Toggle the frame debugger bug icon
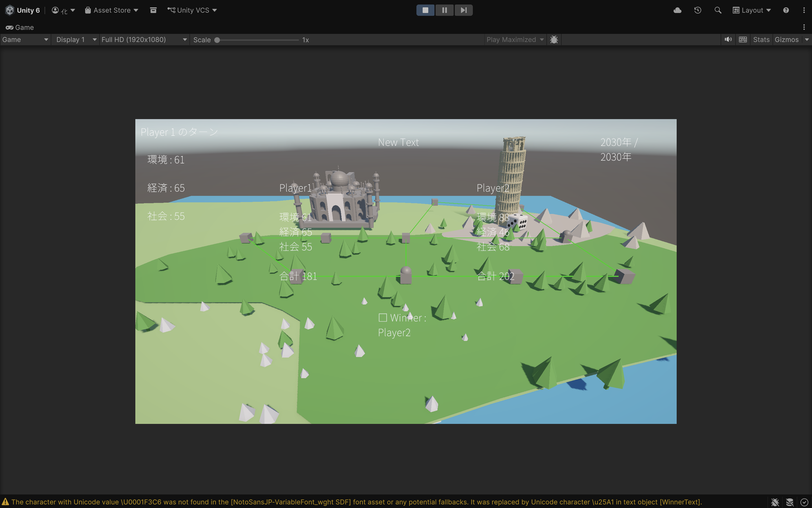 coord(554,40)
